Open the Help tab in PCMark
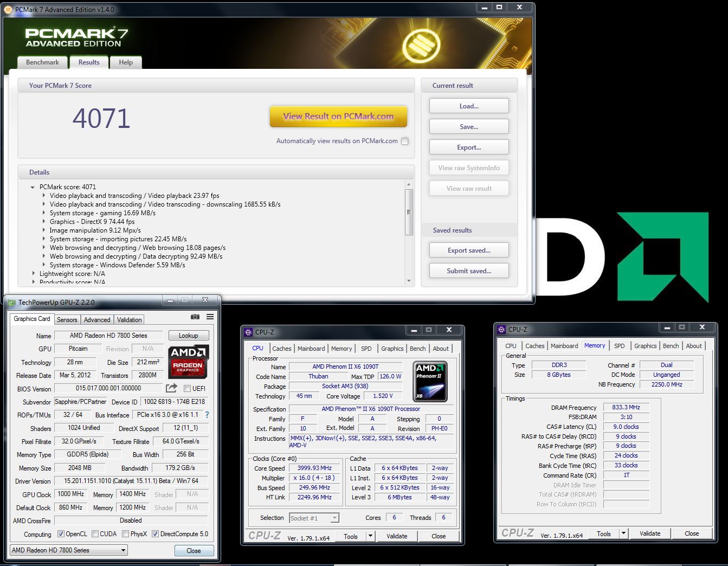The height and width of the screenshot is (566, 728). click(126, 62)
